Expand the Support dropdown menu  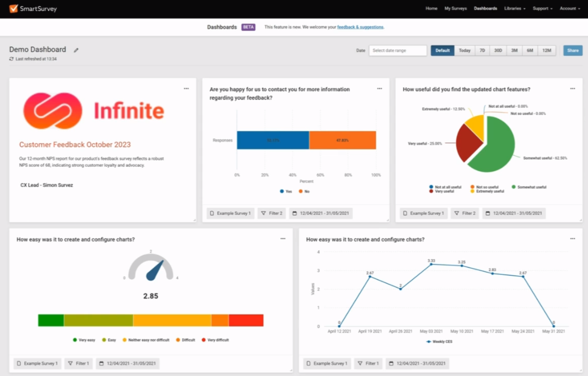point(542,8)
